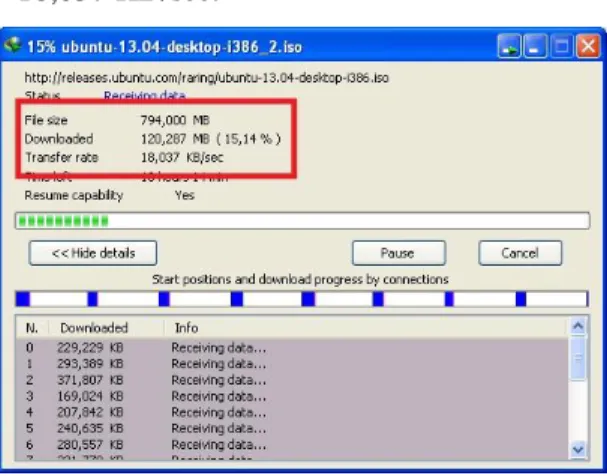The width and height of the screenshot is (607, 476).
Task: Click the minimize-to-tray button with the green arrow
Action: point(509,46)
